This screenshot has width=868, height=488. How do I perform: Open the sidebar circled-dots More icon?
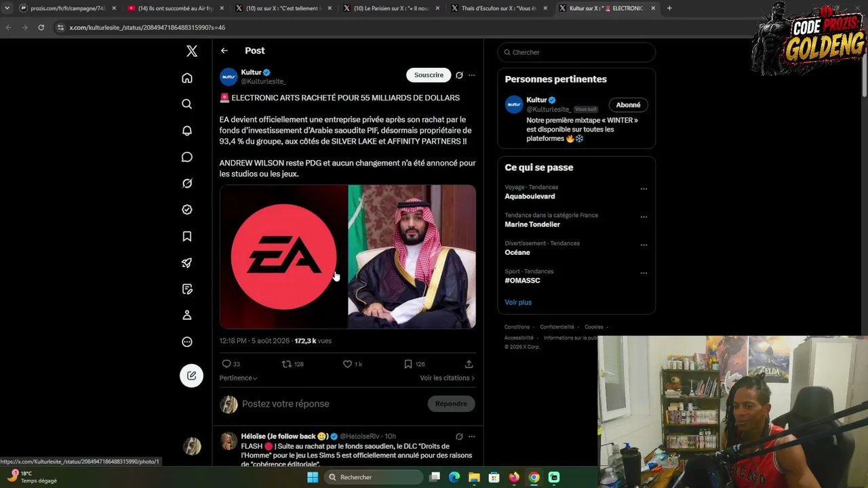pos(187,342)
